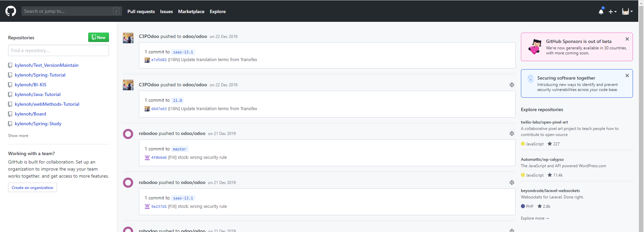Open kylenoh/Spring-Study repository
The height and width of the screenshot is (232, 644).
point(38,124)
